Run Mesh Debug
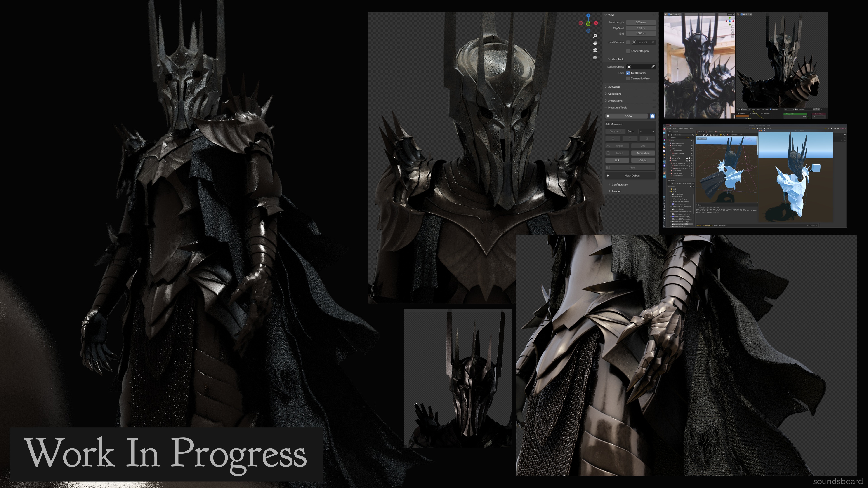Image resolution: width=868 pixels, height=488 pixels. coord(630,176)
